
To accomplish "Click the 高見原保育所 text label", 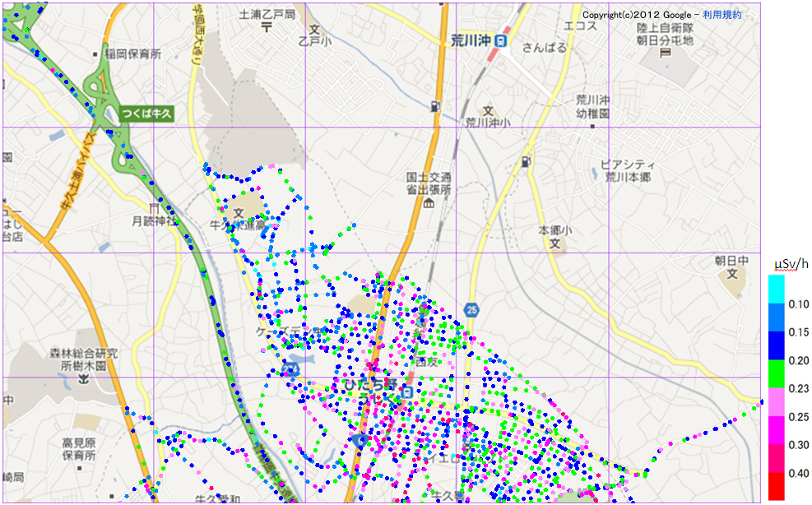I will (x=79, y=449).
